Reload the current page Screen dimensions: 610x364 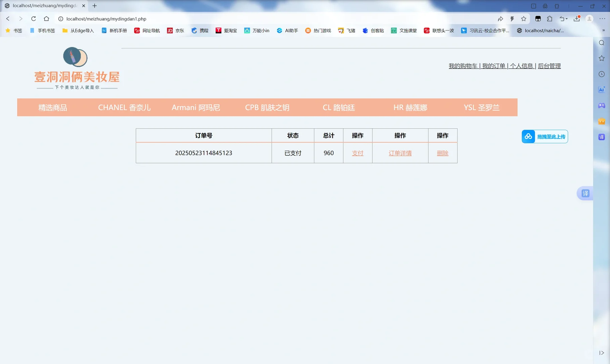point(33,19)
